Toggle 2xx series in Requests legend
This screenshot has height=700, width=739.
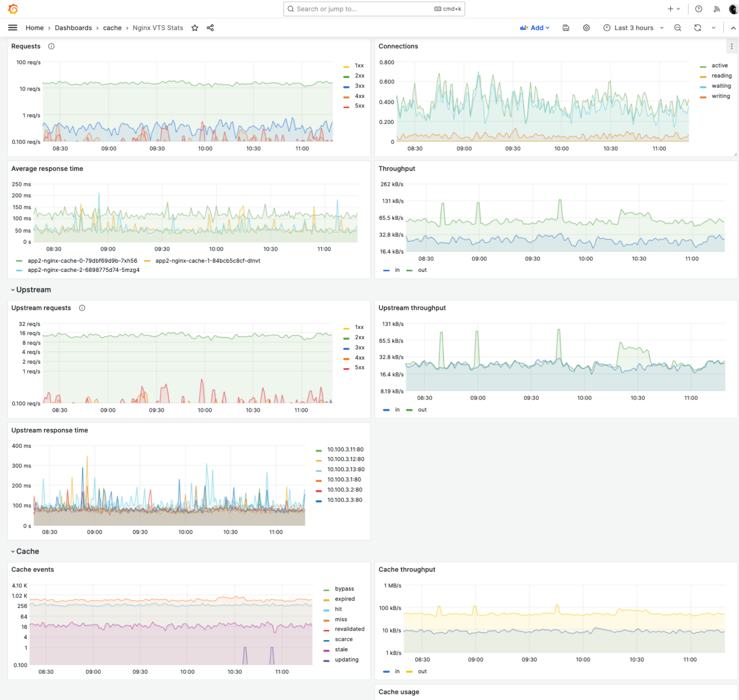359,76
